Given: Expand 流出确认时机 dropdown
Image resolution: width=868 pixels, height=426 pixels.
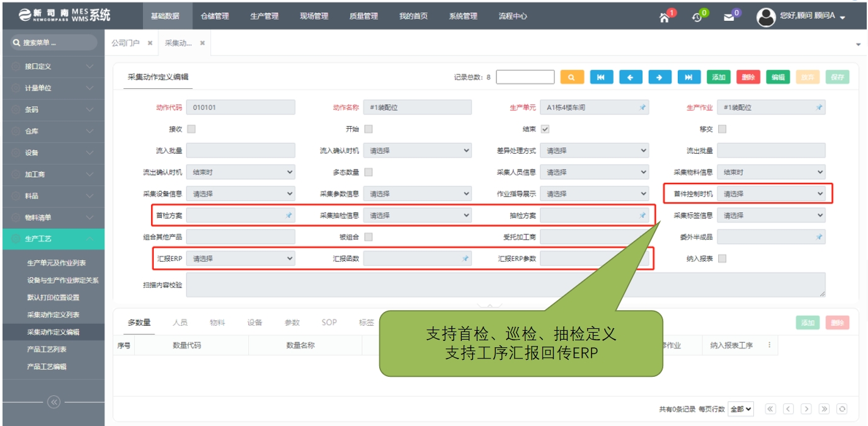Looking at the screenshot, I should (241, 172).
